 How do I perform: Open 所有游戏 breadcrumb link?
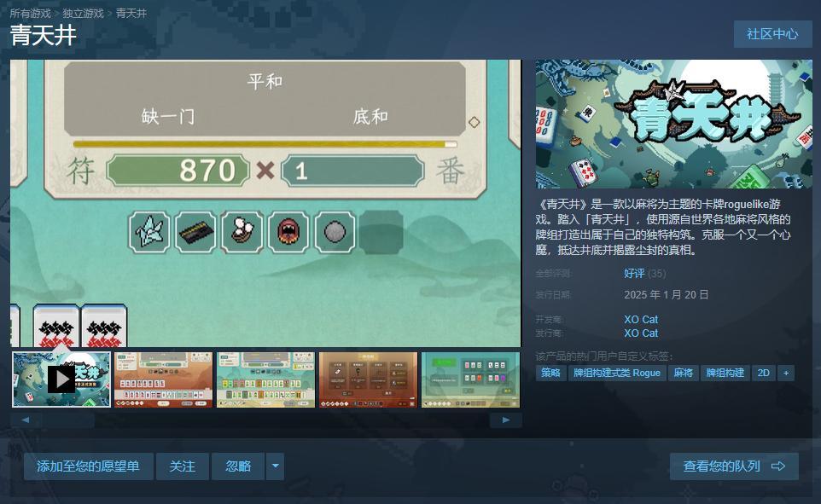pos(31,13)
